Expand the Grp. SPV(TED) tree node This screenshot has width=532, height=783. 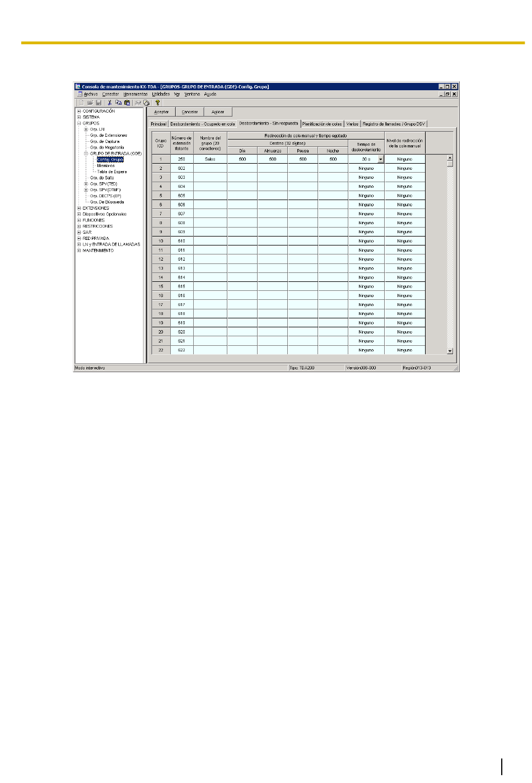pos(86,184)
